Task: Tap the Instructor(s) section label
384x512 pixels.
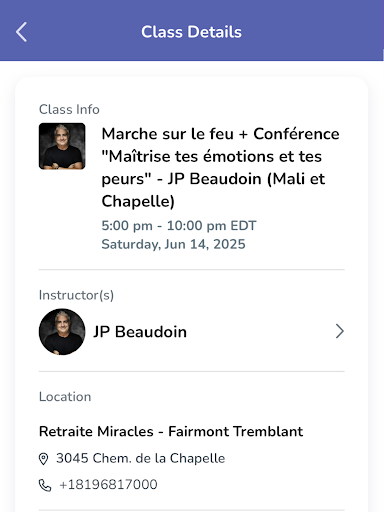Action: tap(76, 295)
